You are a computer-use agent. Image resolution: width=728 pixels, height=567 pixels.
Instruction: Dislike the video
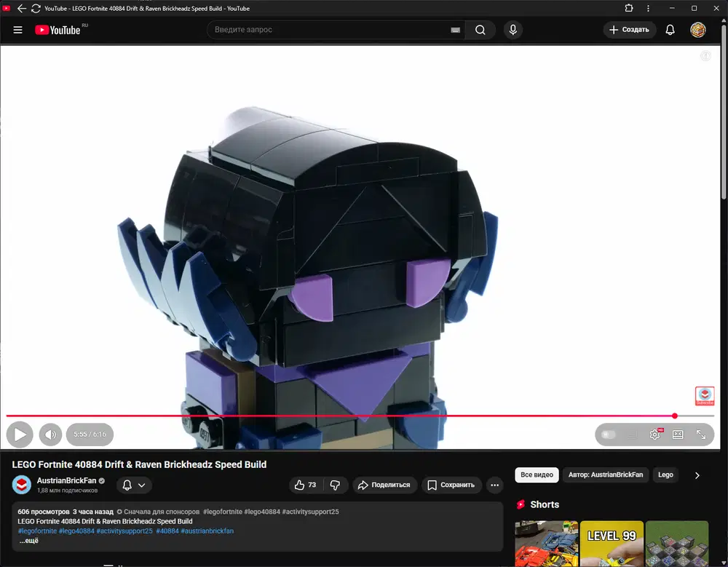[335, 485]
